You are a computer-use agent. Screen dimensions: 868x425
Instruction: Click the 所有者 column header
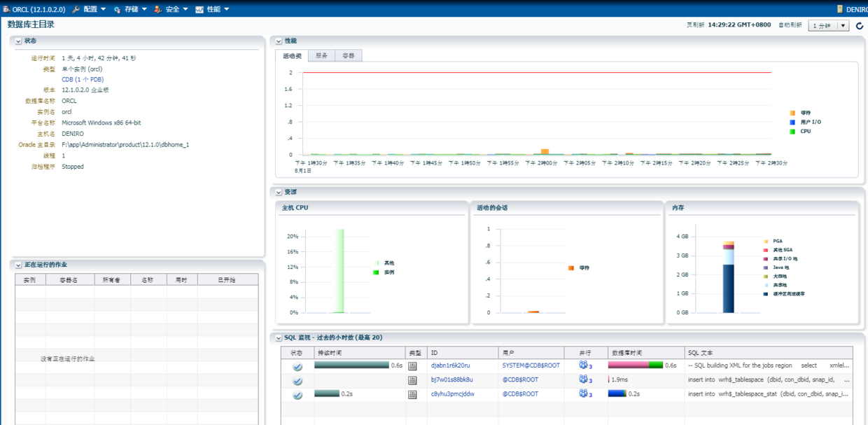(x=112, y=279)
